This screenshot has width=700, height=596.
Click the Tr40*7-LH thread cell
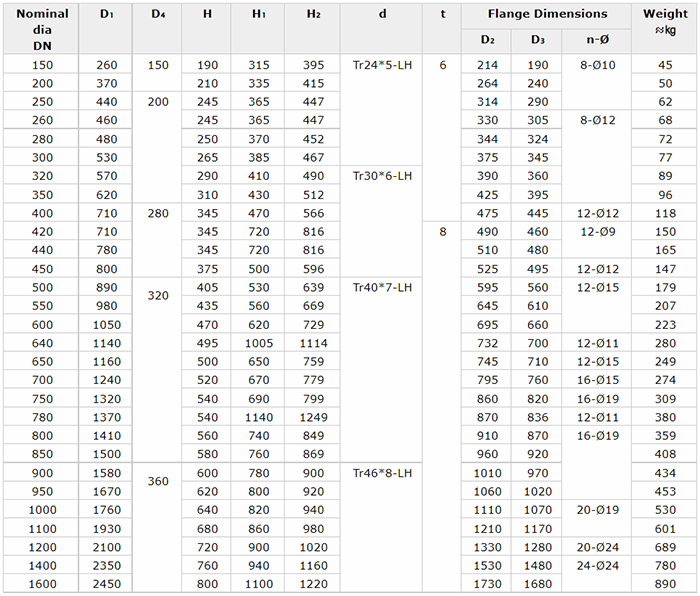pos(382,287)
